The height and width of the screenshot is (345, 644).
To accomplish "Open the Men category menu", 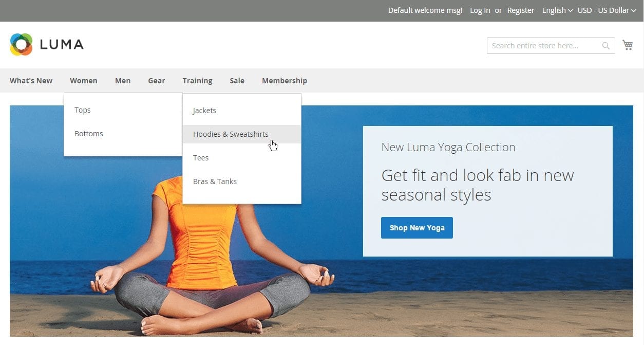I will [x=123, y=81].
